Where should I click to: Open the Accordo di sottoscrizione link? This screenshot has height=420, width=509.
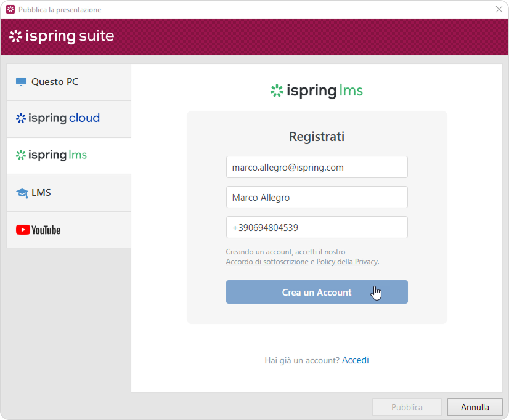click(x=267, y=262)
